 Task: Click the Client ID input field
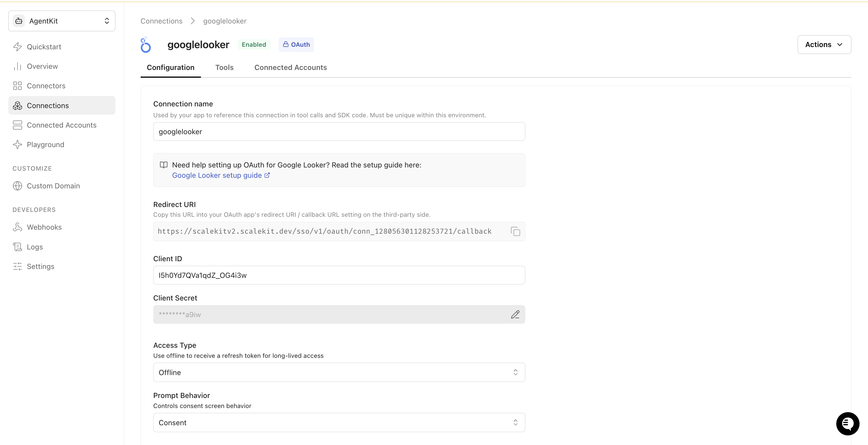(339, 275)
